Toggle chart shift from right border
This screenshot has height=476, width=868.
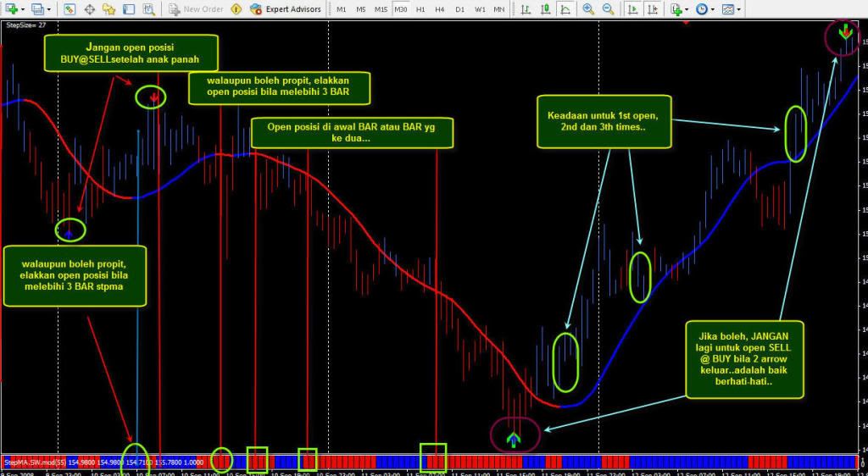pos(653,8)
